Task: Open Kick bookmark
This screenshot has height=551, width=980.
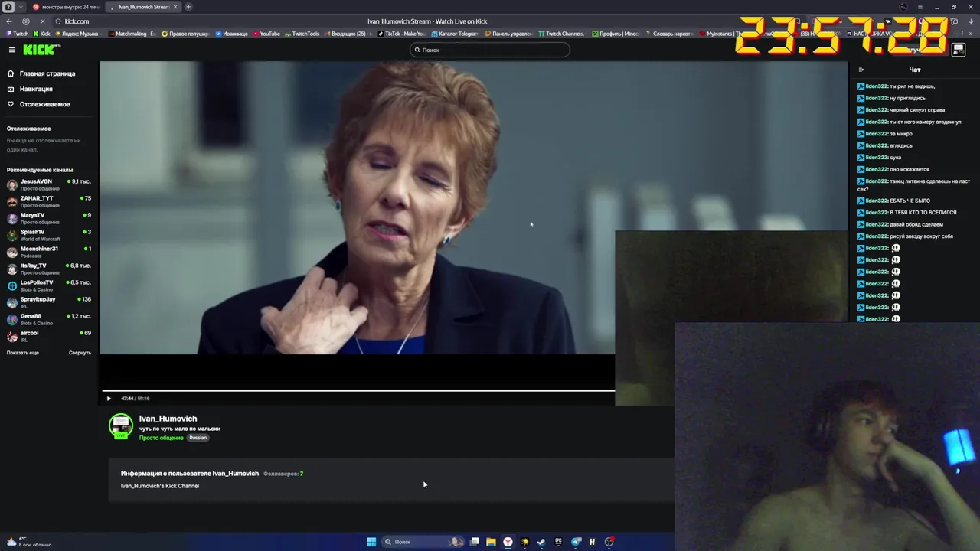Action: (41, 34)
